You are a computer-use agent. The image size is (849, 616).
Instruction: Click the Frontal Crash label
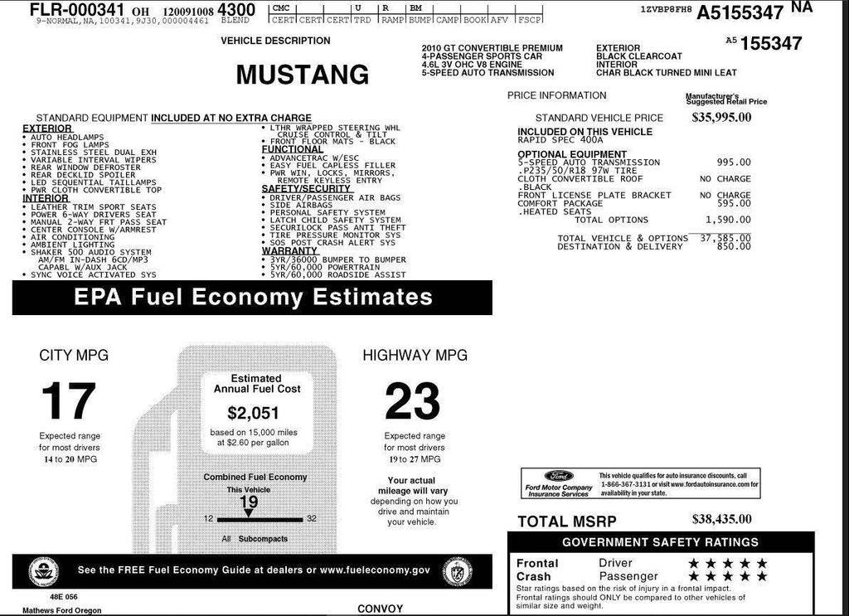(537, 570)
